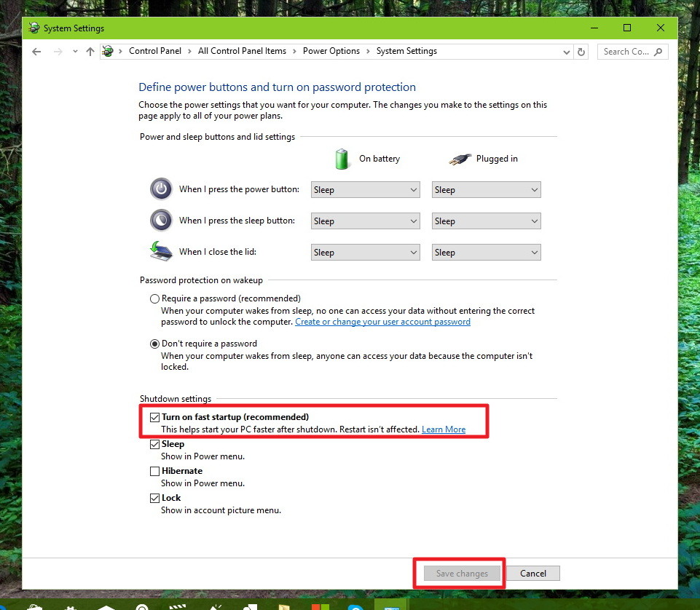Viewport: 700px width, 610px height.
Task: Click the Control Panel icon in address bar
Action: point(108,51)
